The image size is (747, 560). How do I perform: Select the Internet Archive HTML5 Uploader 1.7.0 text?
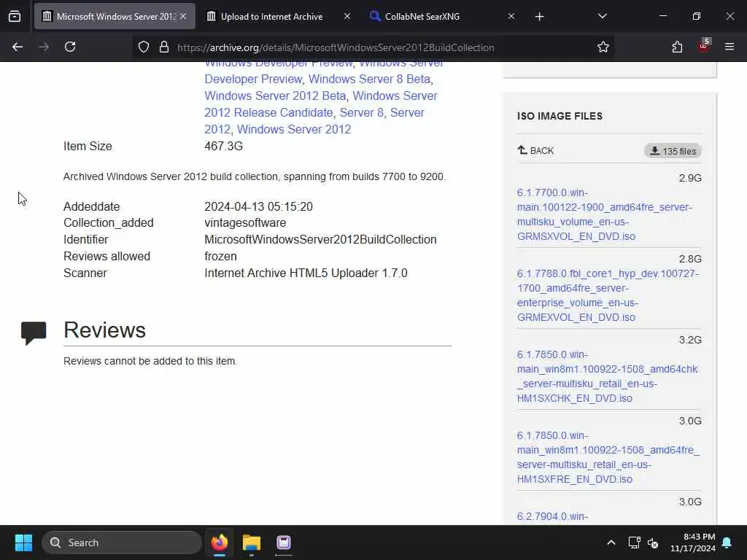306,273
